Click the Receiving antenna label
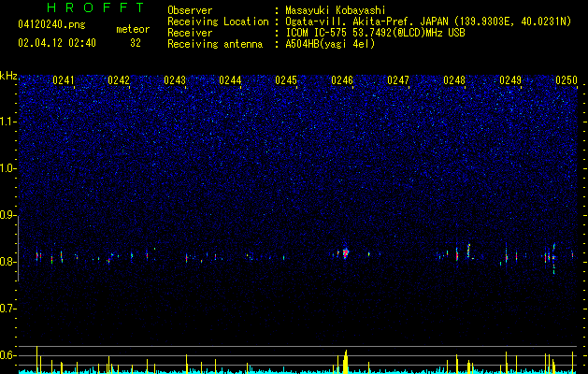Image resolution: width=588 pixels, height=374 pixels. 215,44
